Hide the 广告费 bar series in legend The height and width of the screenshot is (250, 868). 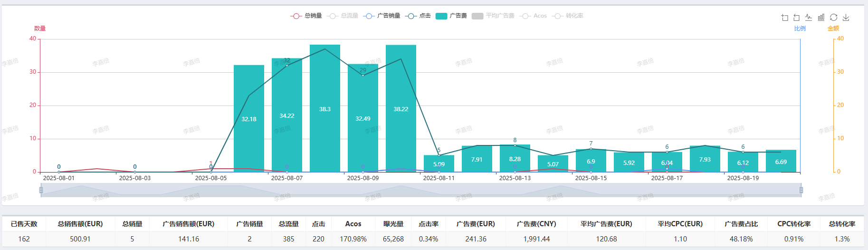[451, 16]
